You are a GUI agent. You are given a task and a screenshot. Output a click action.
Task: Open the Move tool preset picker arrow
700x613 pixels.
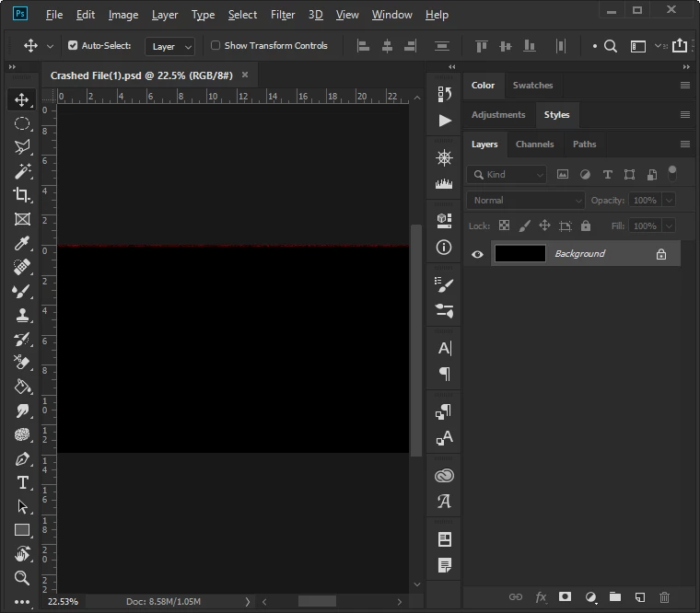[x=50, y=46]
